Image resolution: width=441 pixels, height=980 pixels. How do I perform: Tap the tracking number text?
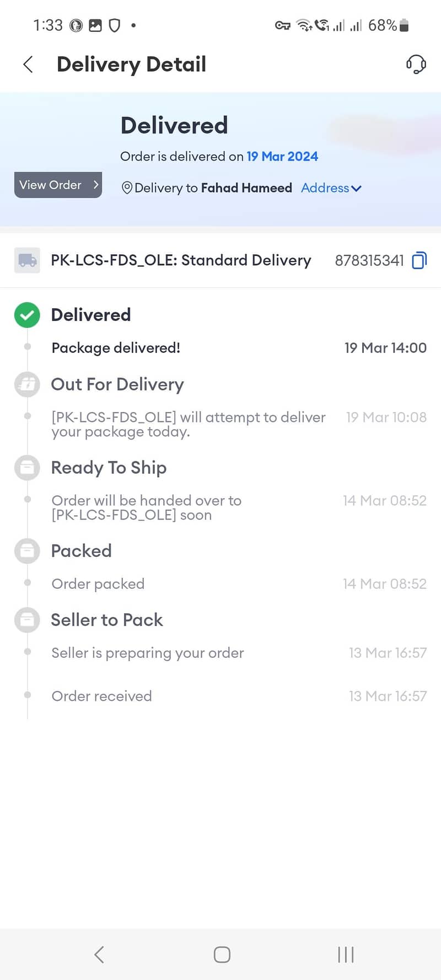(369, 260)
